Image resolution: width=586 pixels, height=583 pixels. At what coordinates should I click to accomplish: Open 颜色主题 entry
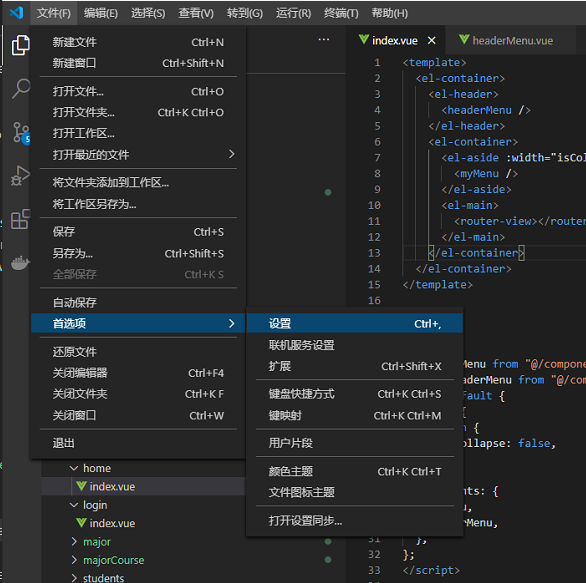pos(354,472)
